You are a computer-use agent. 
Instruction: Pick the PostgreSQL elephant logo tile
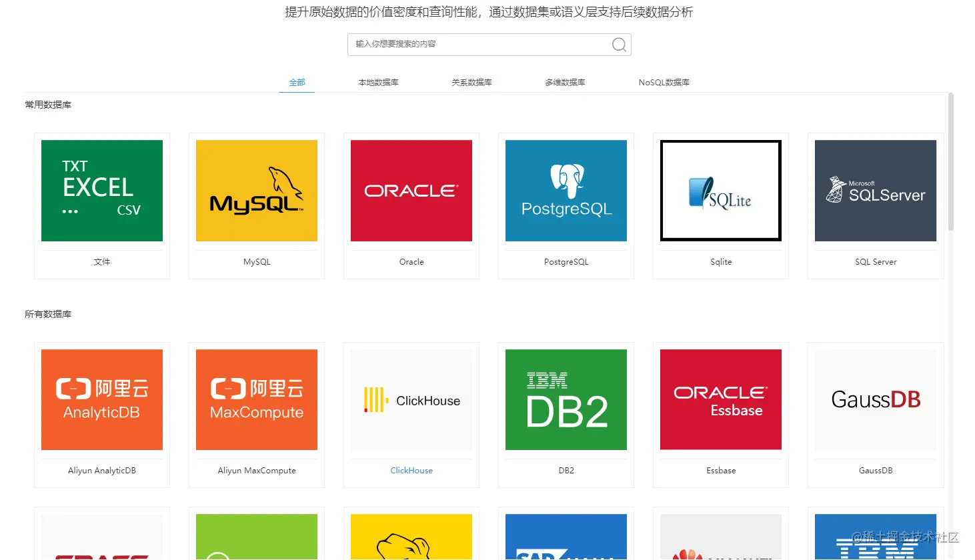click(x=566, y=191)
